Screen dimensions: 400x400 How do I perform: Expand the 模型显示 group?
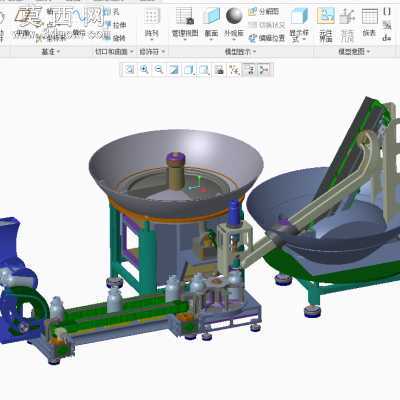point(240,52)
